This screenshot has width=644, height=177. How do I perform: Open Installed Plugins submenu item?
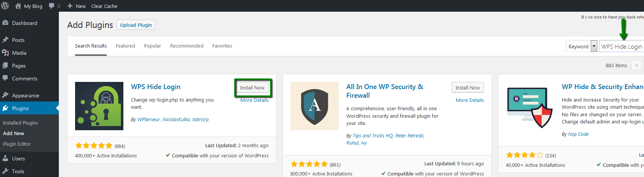20,123
